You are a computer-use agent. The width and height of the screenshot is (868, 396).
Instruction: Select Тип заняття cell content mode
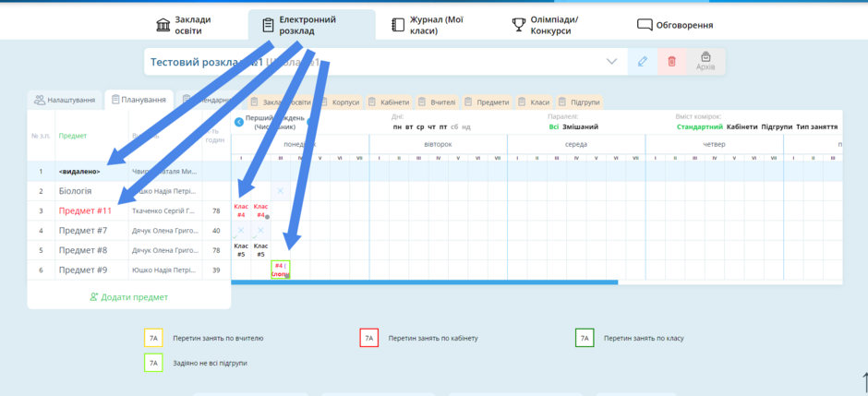point(816,127)
